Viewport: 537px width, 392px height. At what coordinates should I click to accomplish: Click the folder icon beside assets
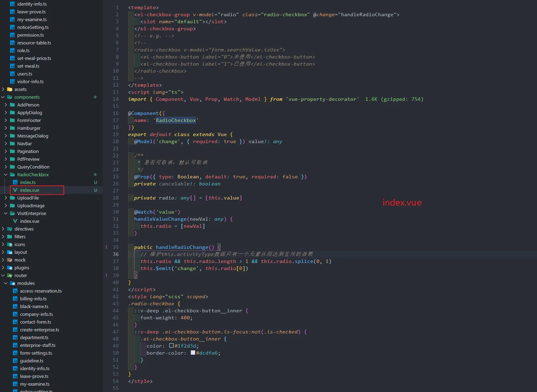click(x=10, y=89)
